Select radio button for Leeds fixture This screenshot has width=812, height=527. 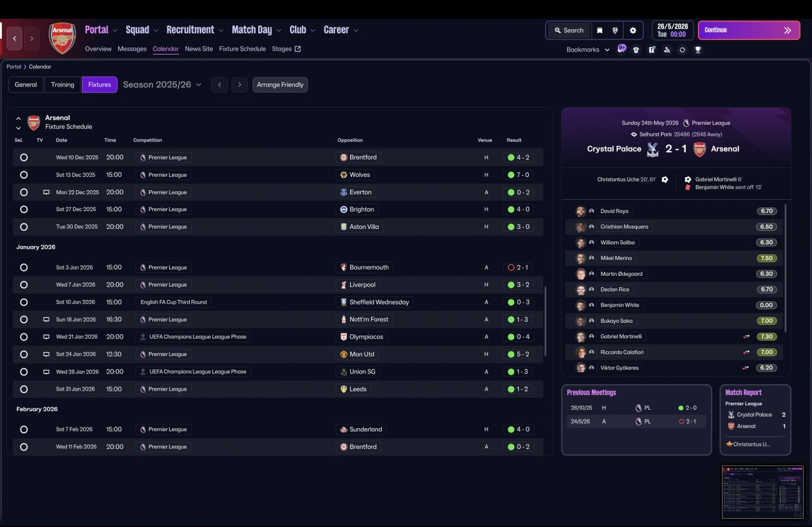click(23, 389)
